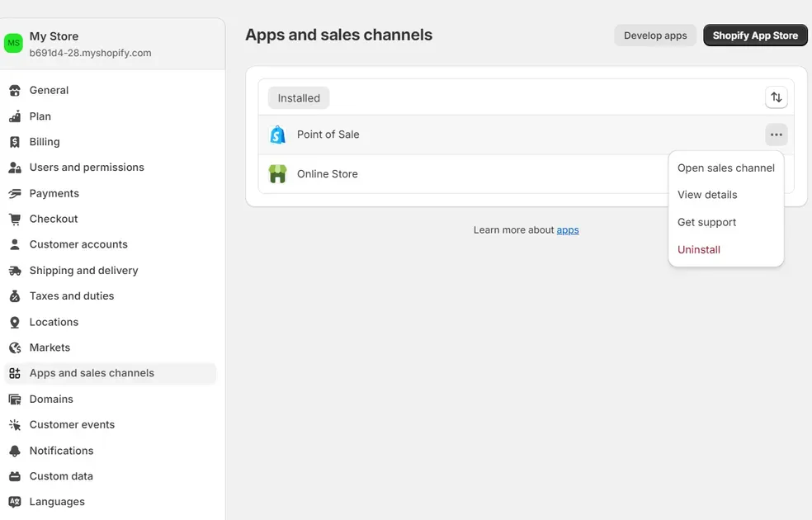The height and width of the screenshot is (520, 812).
Task: Click the Online Store bag icon
Action: point(277,174)
